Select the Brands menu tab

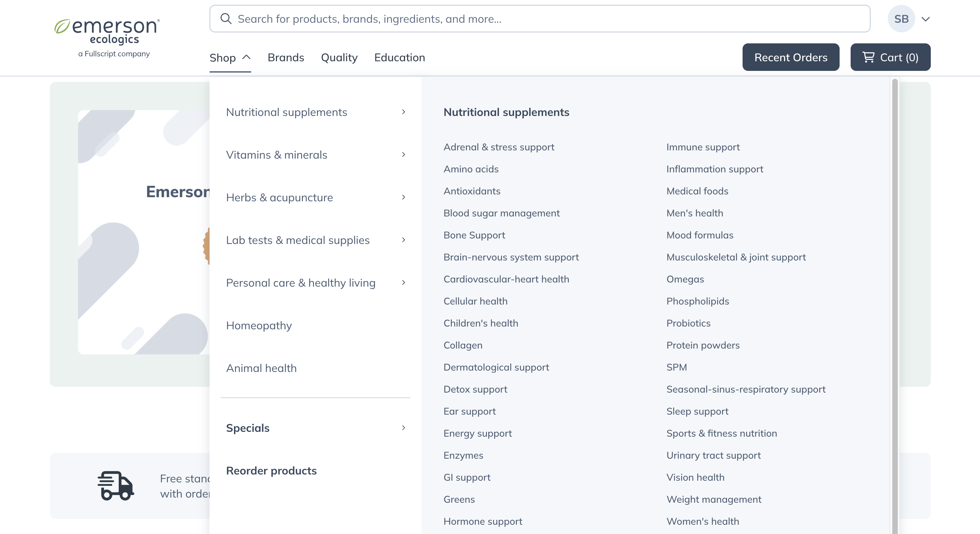point(286,57)
